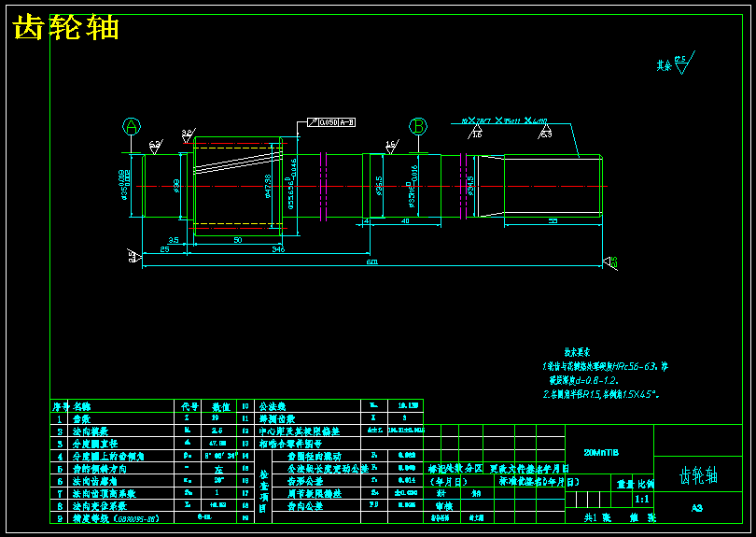Select the 2.5 module value cell
The height and width of the screenshot is (537, 756).
(x=217, y=431)
